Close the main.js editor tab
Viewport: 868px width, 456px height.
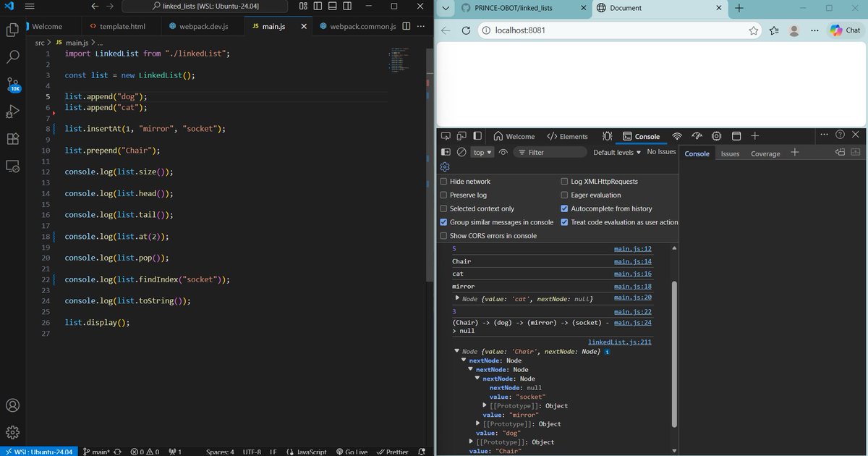pos(303,26)
